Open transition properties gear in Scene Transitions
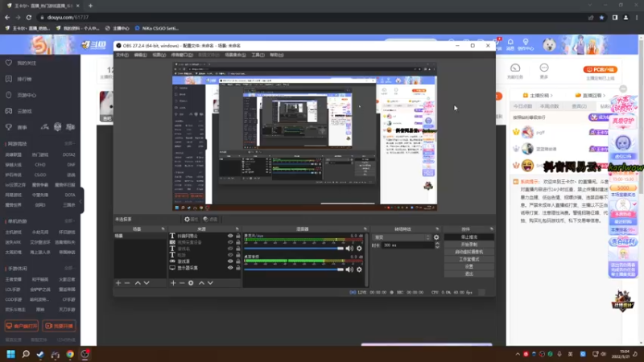The image size is (644, 362). [436, 237]
